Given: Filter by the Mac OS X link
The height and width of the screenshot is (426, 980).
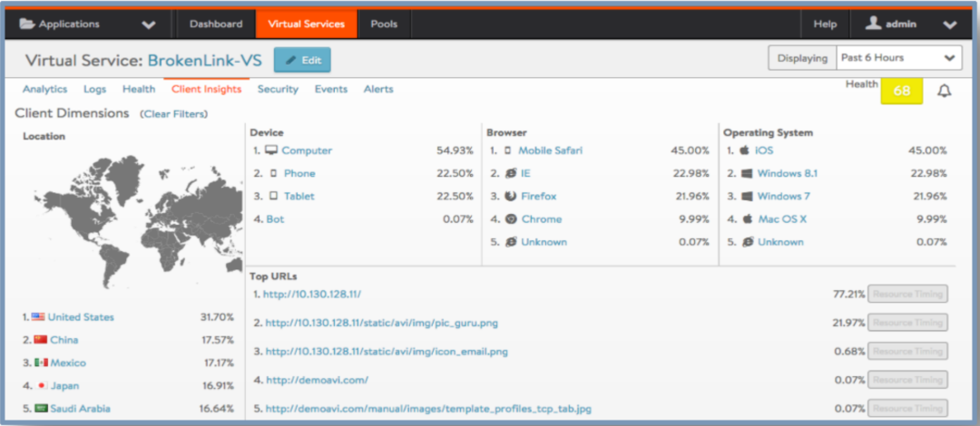Looking at the screenshot, I should [782, 219].
